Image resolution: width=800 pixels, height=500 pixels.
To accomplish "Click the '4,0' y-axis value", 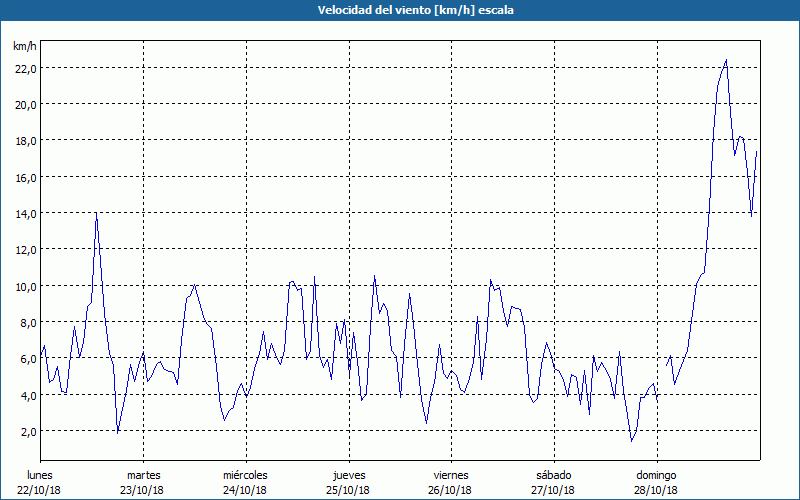I will click(x=28, y=396).
